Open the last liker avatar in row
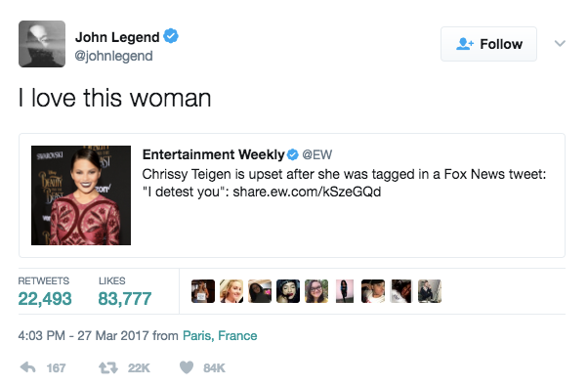The image size is (588, 386). (430, 291)
